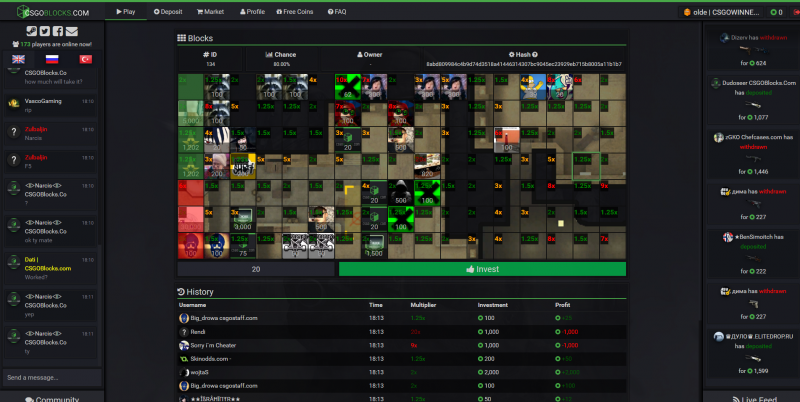The width and height of the screenshot is (800, 402).
Task: Click the orange user avatar icon in header
Action: pos(687,12)
